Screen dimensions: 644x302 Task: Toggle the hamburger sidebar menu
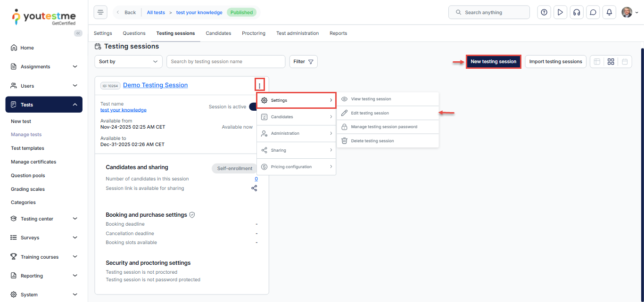click(100, 12)
